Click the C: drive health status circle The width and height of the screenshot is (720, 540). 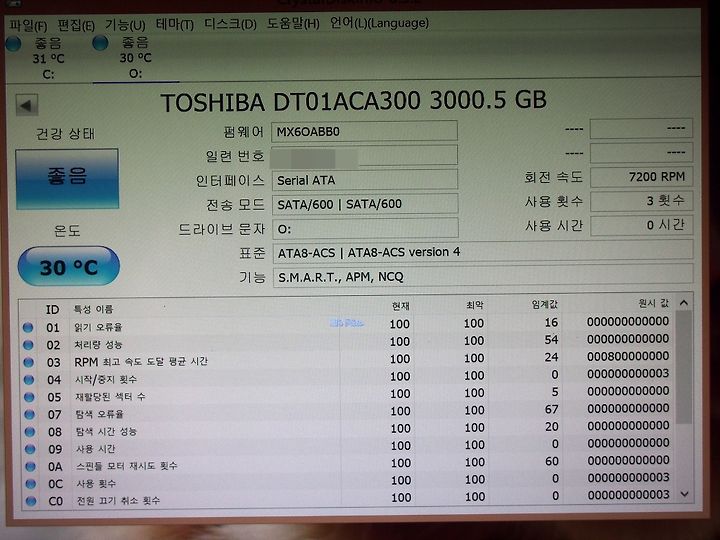pyautogui.click(x=13, y=44)
